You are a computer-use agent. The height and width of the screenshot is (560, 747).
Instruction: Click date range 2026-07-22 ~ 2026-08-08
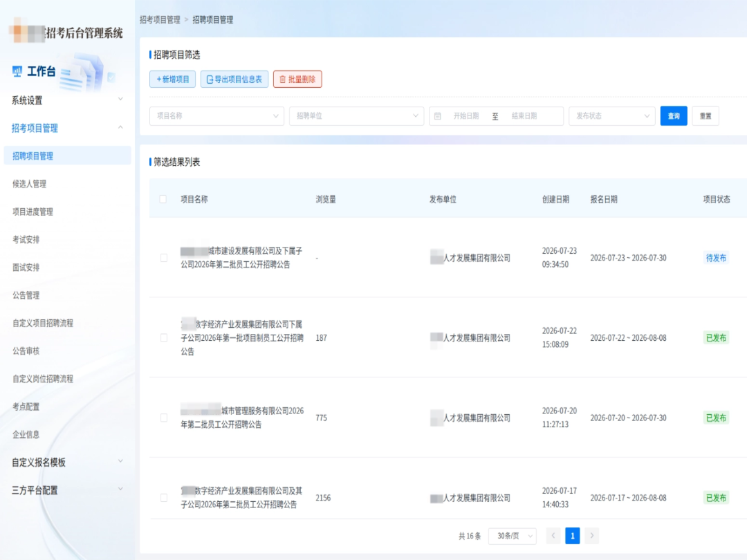click(x=628, y=337)
